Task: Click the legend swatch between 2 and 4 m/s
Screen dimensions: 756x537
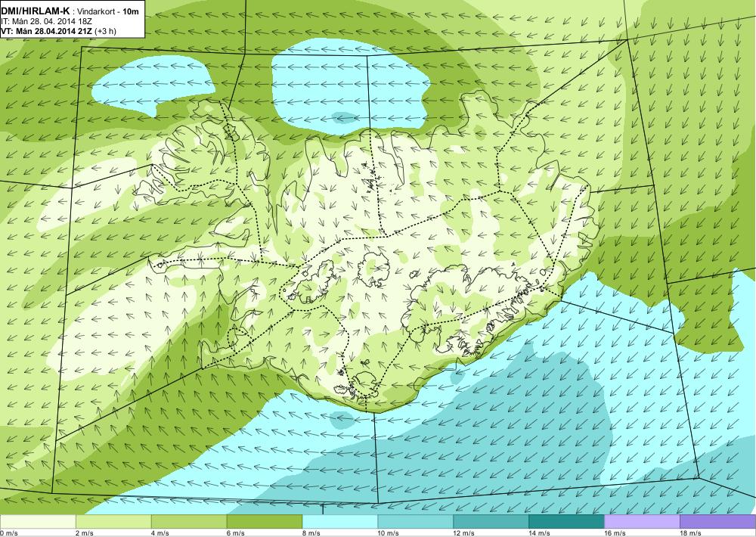Action: click(x=113, y=522)
